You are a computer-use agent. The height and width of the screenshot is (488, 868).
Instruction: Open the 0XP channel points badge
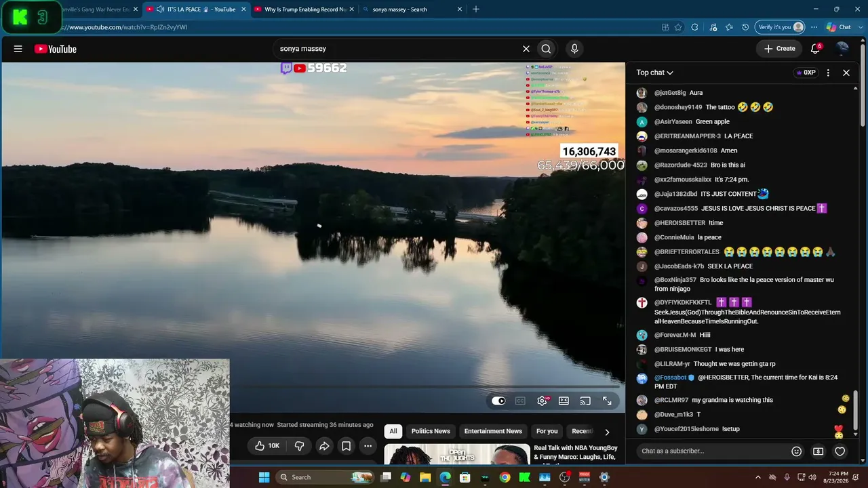805,73
